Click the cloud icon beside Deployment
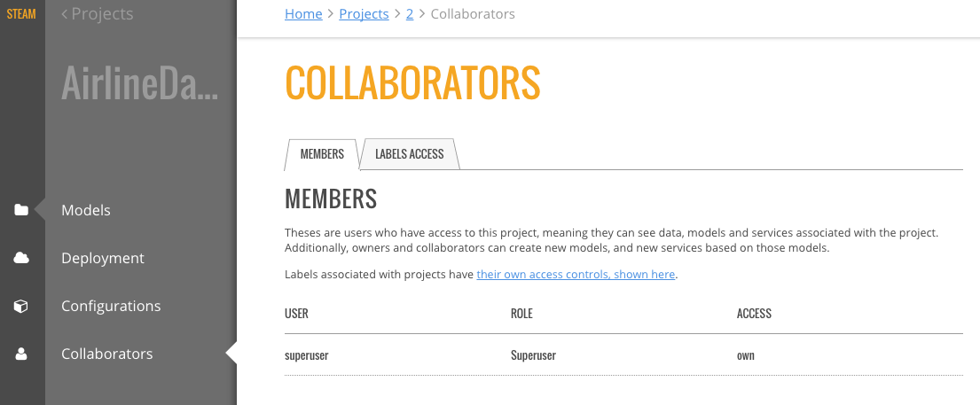The width and height of the screenshot is (980, 405). pyautogui.click(x=21, y=259)
